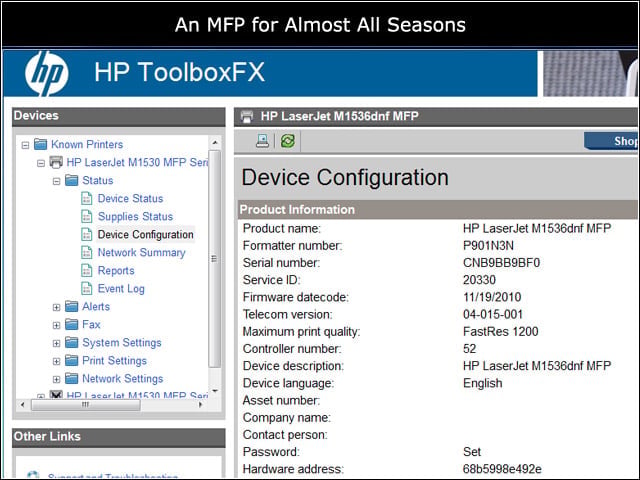The image size is (640, 480).
Task: Click the firmware datecode 11/19/2010
Action: 492,297
